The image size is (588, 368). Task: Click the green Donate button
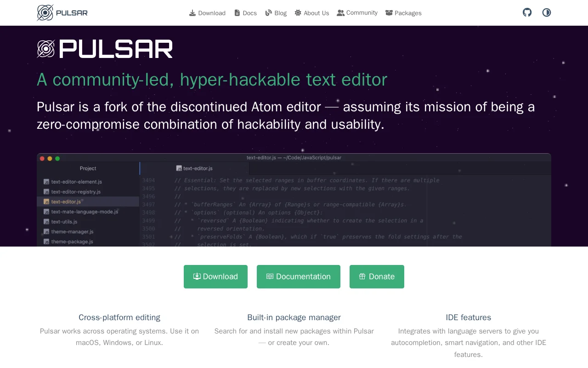tap(377, 276)
